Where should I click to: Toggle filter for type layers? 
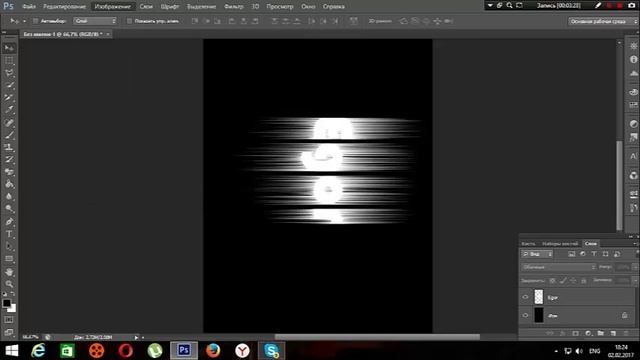tap(594, 254)
